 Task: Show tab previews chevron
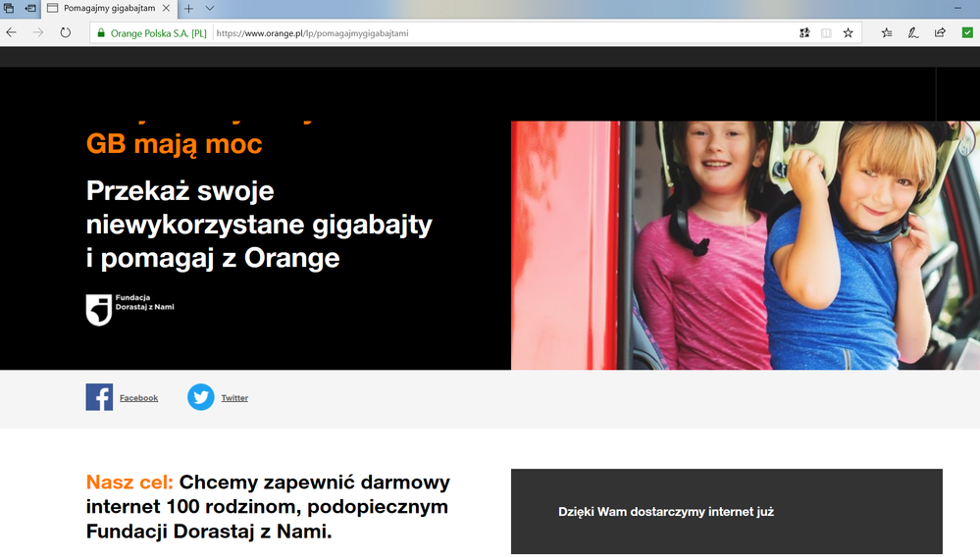click(x=210, y=8)
